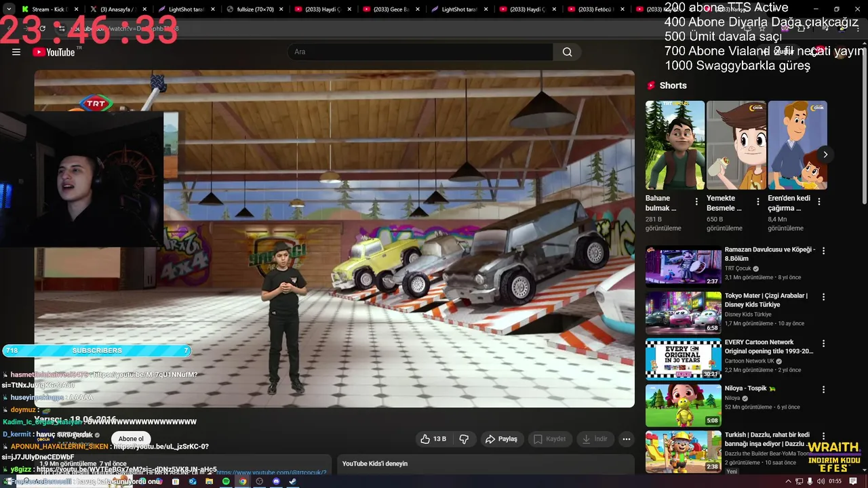Viewport: 868px width, 488px height.
Task: Open the YouTube hamburger guide menu
Action: [16, 52]
